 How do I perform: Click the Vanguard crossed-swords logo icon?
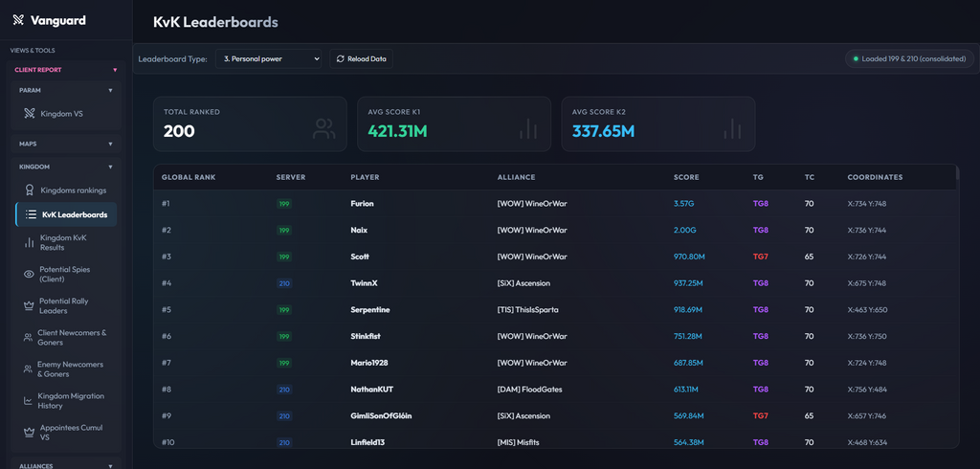[18, 21]
